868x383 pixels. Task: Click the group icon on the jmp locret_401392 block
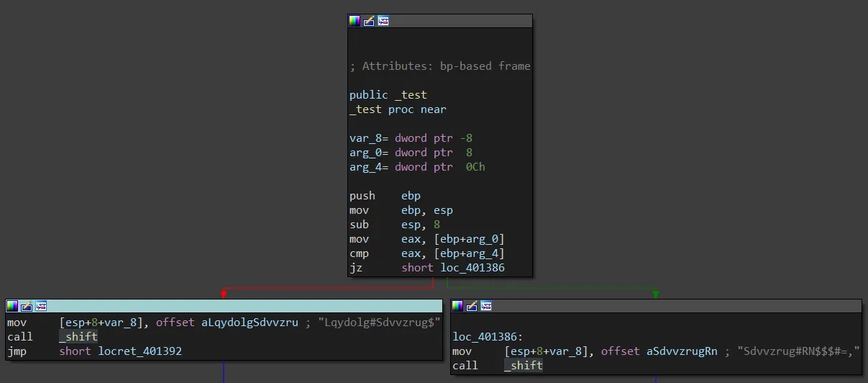coord(41,306)
